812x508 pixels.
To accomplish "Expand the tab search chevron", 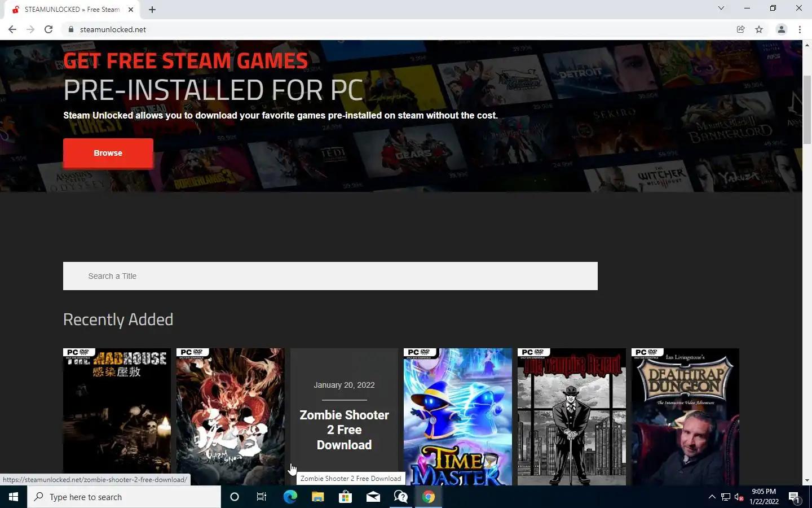I will pyautogui.click(x=721, y=8).
